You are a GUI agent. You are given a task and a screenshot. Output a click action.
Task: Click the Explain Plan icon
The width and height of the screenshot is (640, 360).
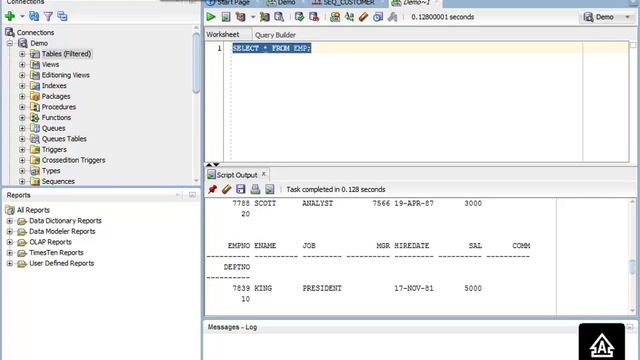coord(240,17)
